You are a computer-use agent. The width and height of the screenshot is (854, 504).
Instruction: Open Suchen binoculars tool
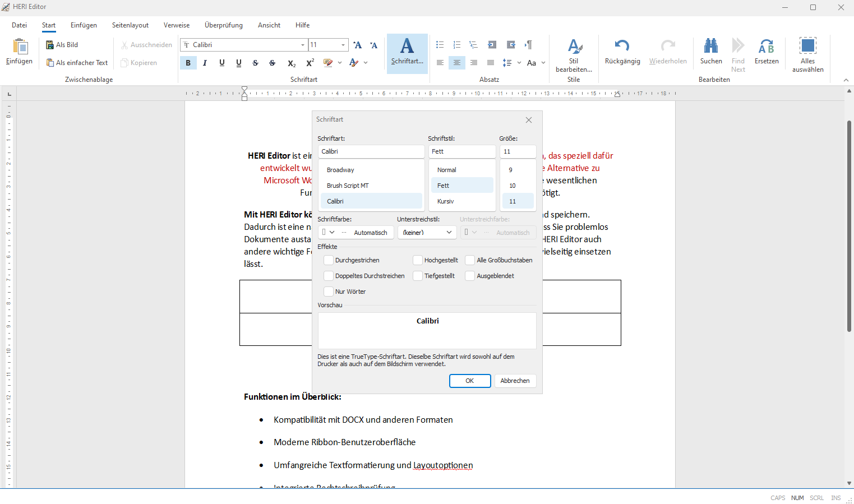coord(711,52)
